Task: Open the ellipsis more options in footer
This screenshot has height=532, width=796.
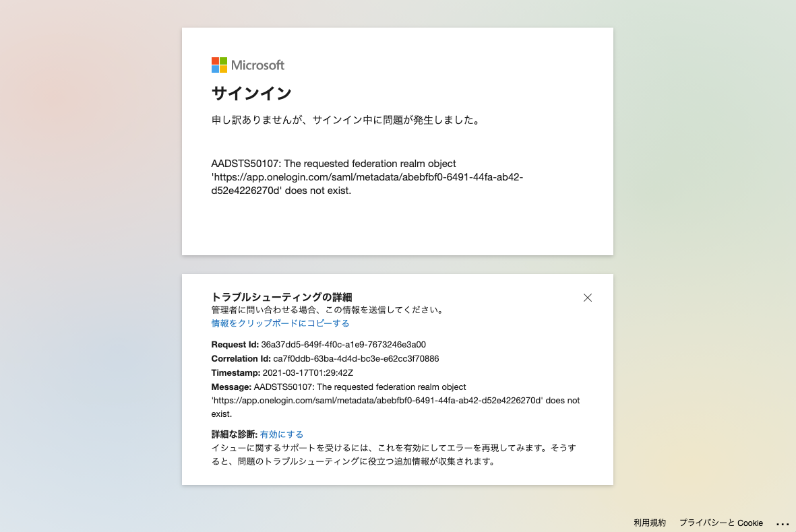Action: point(783,523)
